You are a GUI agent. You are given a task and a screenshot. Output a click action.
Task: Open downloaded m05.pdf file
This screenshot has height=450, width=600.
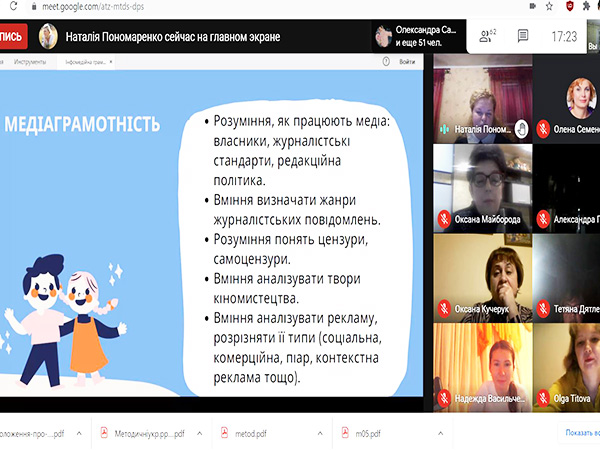[x=368, y=434]
